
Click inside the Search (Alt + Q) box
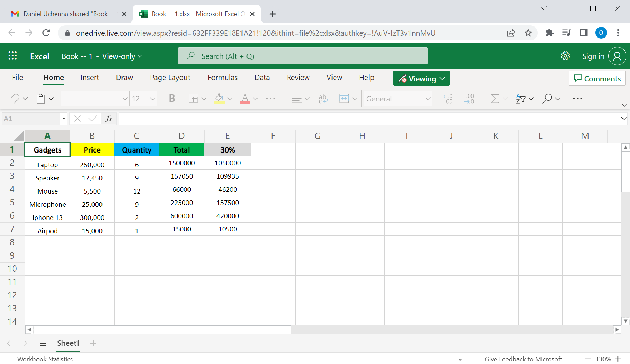(x=302, y=56)
